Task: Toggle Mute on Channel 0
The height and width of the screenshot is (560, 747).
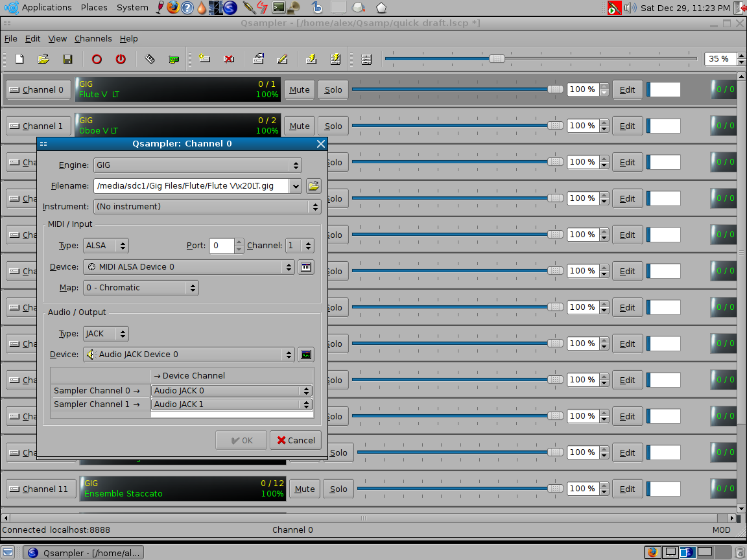Action: click(x=300, y=89)
